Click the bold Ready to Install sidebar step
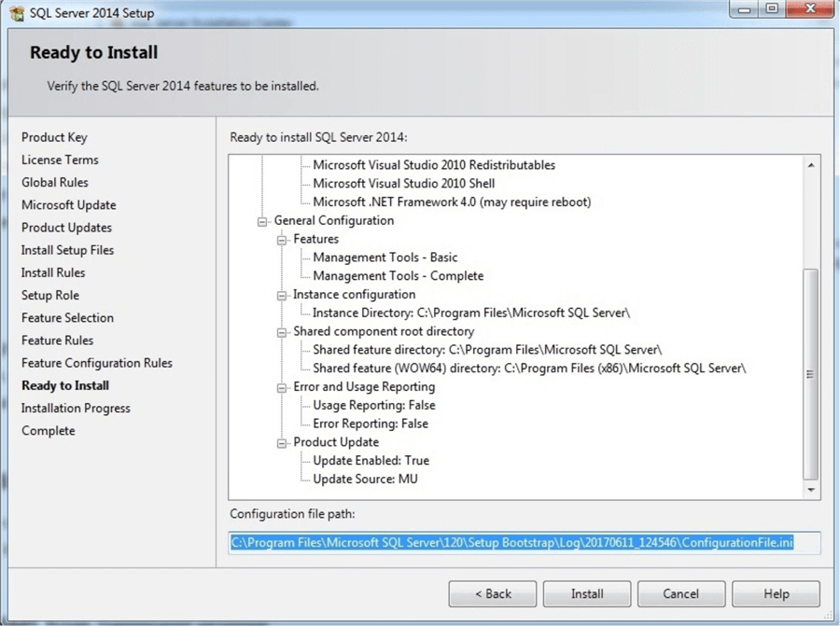Screen dimensions: 840x626 click(65, 385)
